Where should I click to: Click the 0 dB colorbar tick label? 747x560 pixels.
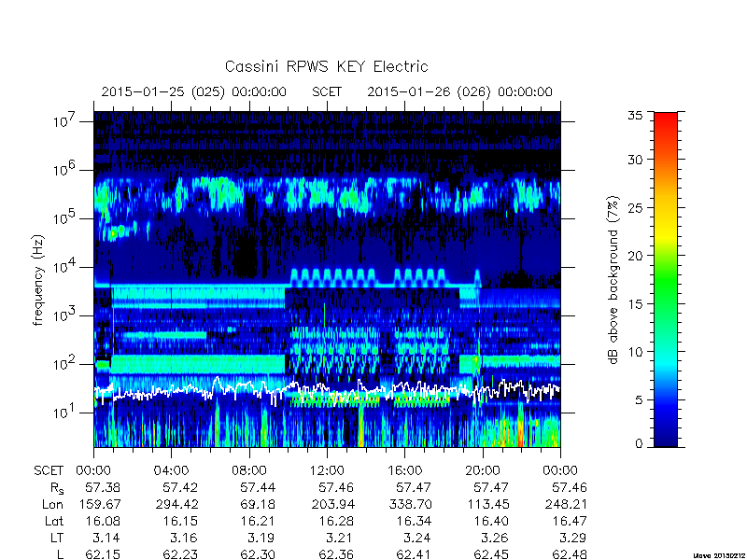[x=639, y=443]
